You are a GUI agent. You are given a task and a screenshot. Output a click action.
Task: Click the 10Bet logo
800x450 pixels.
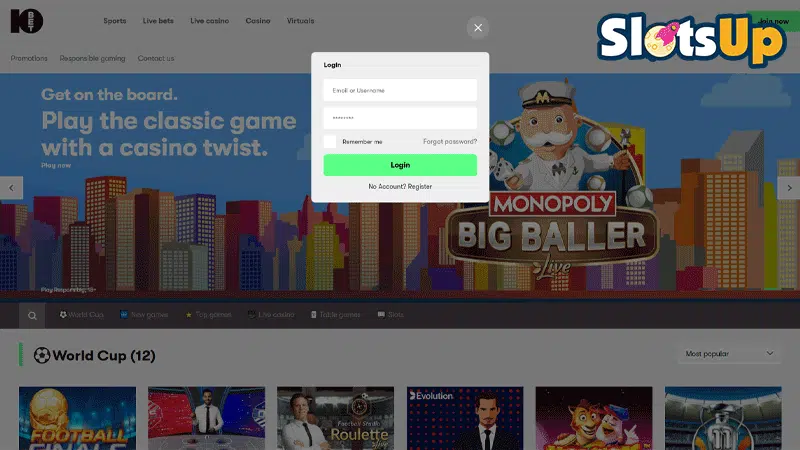pyautogui.click(x=27, y=21)
